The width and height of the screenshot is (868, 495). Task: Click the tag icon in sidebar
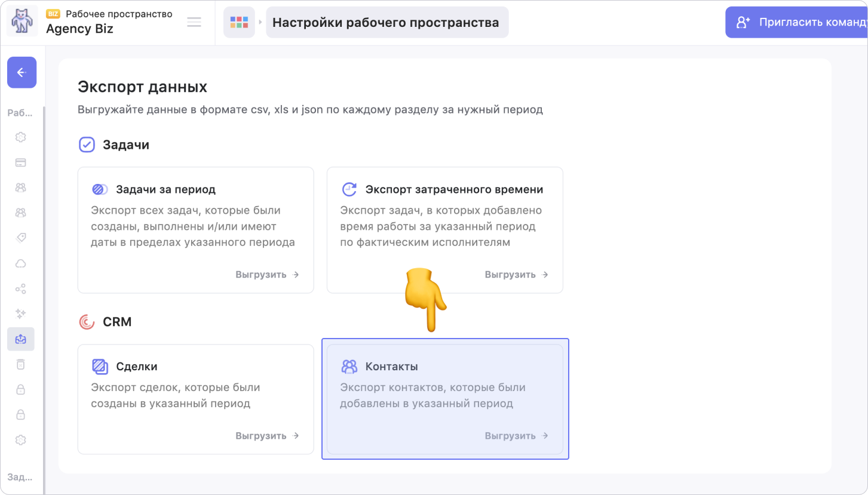(x=20, y=238)
